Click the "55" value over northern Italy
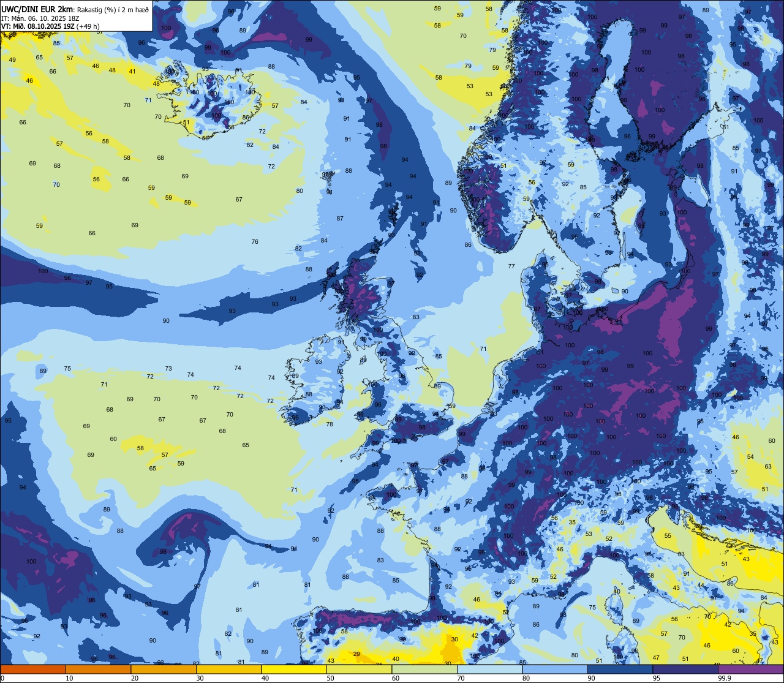Image resolution: width=784 pixels, height=683 pixels. [668, 535]
